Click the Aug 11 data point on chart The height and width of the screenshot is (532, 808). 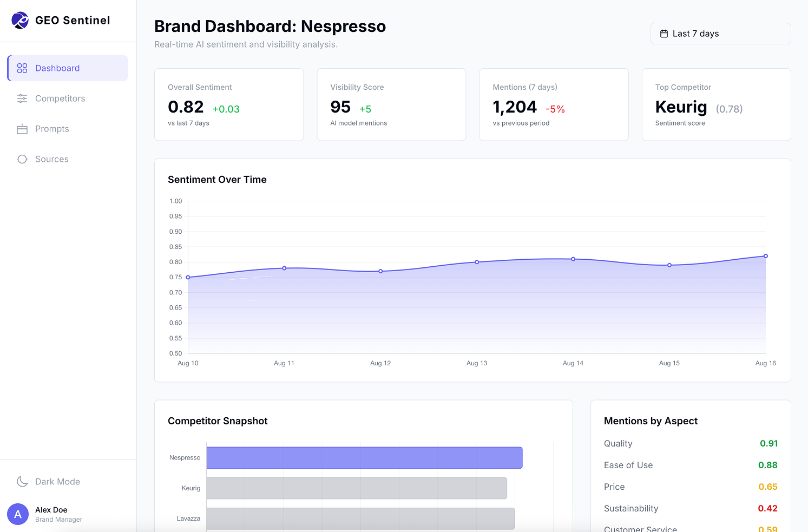(x=284, y=268)
